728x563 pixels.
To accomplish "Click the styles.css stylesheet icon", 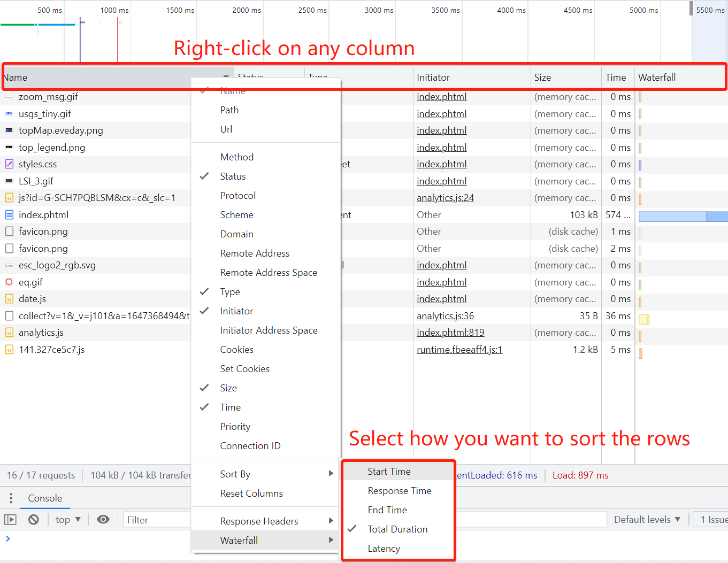I will (9, 164).
